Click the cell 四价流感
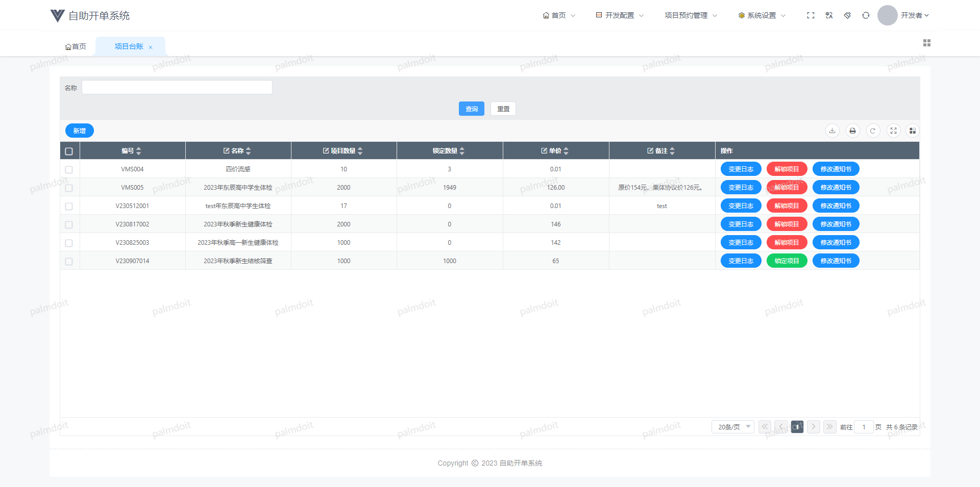 (238, 169)
